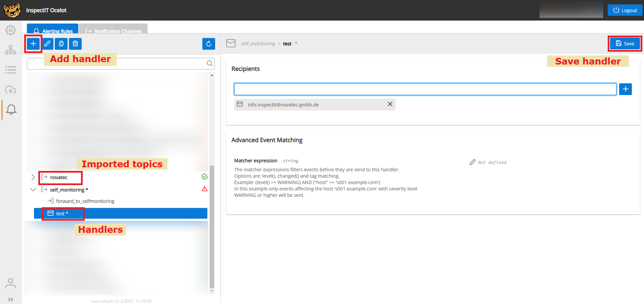644x304 pixels.
Task: Open the alerting bell sidebar icon
Action: 11,110
